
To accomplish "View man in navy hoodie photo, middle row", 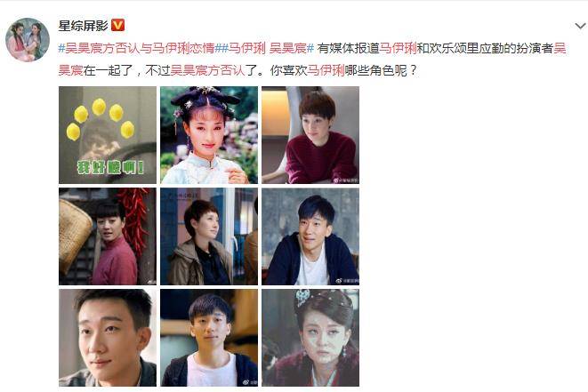I will tap(310, 236).
